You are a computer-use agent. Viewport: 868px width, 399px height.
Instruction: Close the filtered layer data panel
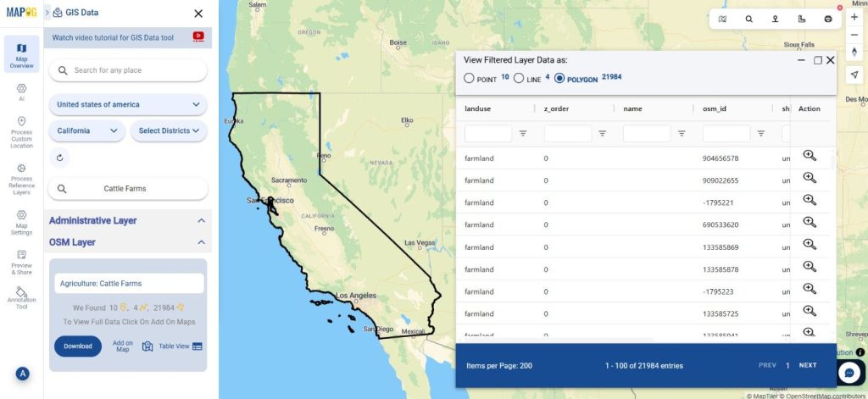tap(831, 60)
